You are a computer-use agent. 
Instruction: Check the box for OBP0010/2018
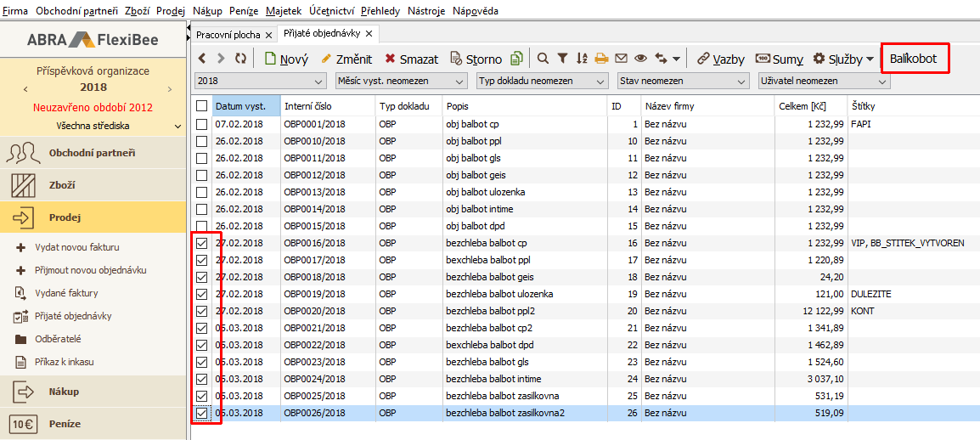pos(201,141)
